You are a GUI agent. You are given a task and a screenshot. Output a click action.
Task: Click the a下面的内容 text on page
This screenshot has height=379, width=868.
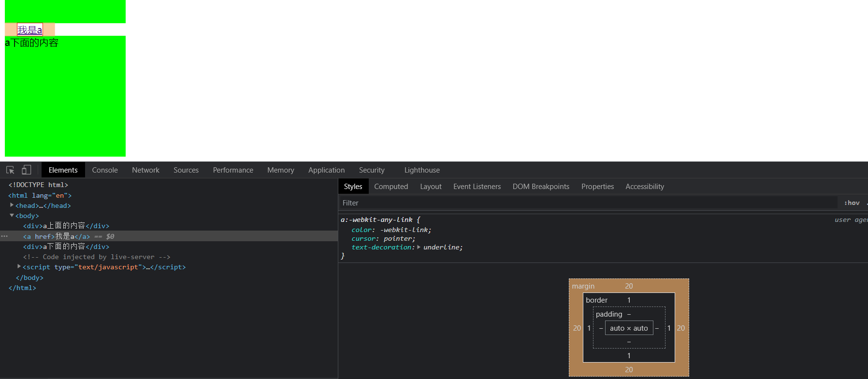point(31,43)
